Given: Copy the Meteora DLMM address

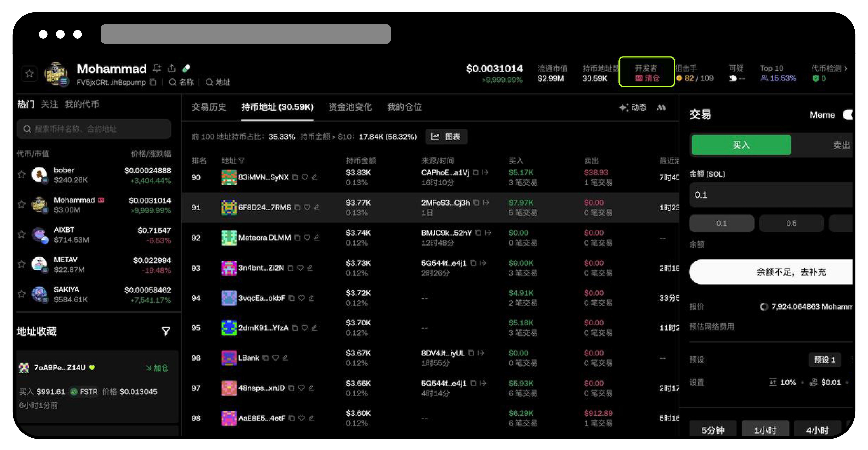Looking at the screenshot, I should [297, 238].
